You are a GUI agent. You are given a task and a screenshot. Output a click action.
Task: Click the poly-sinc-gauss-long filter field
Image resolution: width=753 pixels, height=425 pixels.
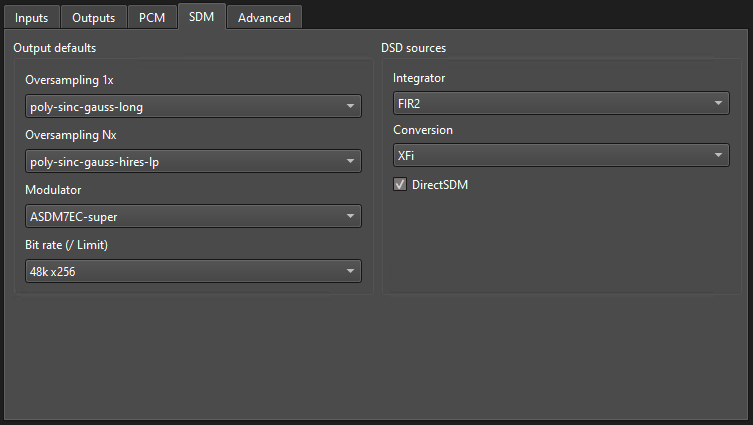click(193, 106)
